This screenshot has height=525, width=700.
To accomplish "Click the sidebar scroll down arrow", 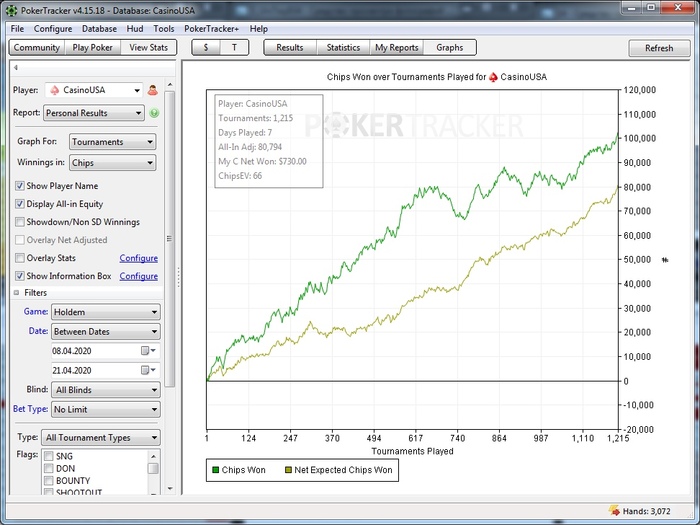I will coord(170,488).
